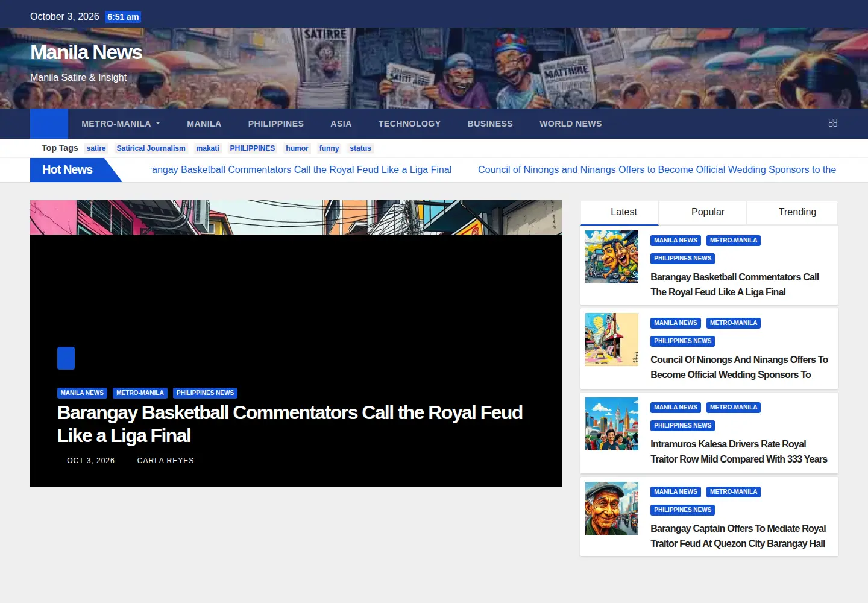Read Barangay Captain Offers To Mediate article
The width and height of the screenshot is (868, 603).
tap(738, 536)
